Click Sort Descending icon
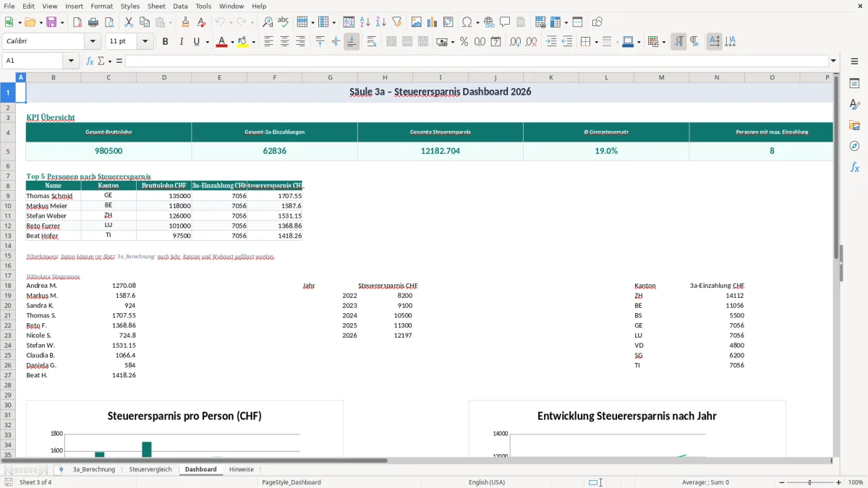The image size is (868, 488). click(380, 22)
